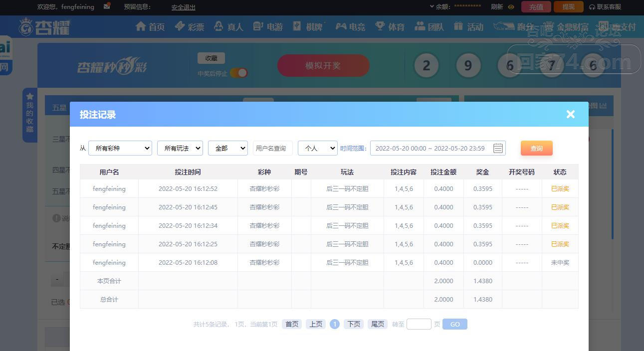Open 体育 trophy icon menu
This screenshot has width=644, height=351.
380,26
